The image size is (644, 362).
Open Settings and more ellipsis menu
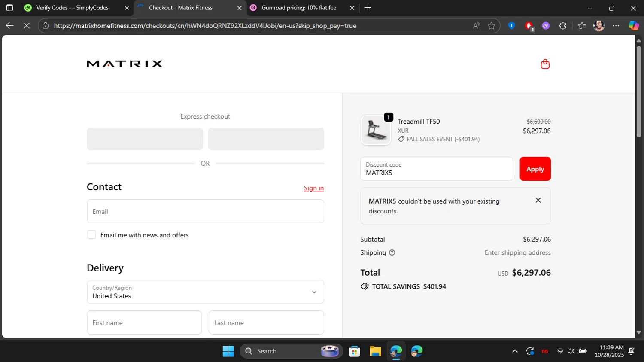point(616,26)
